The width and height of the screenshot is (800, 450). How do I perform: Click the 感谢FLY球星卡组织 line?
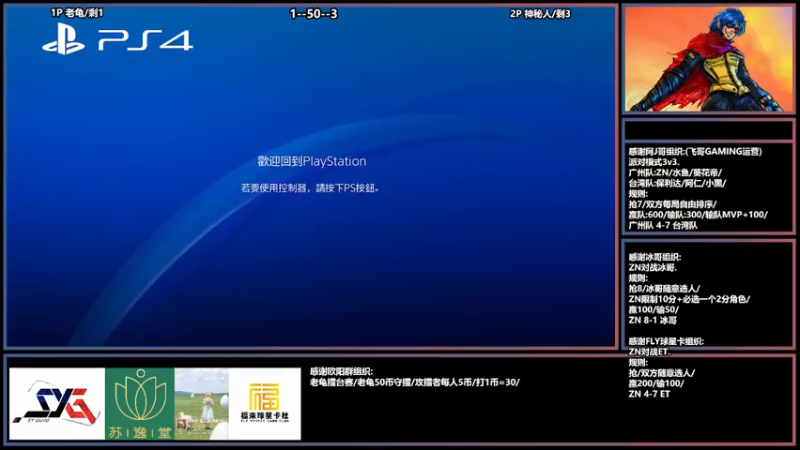point(666,341)
